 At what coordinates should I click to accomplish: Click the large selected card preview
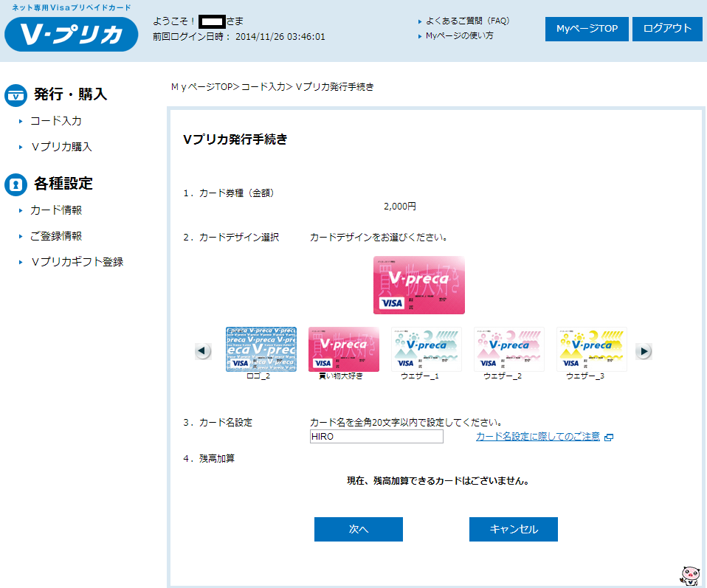419,285
